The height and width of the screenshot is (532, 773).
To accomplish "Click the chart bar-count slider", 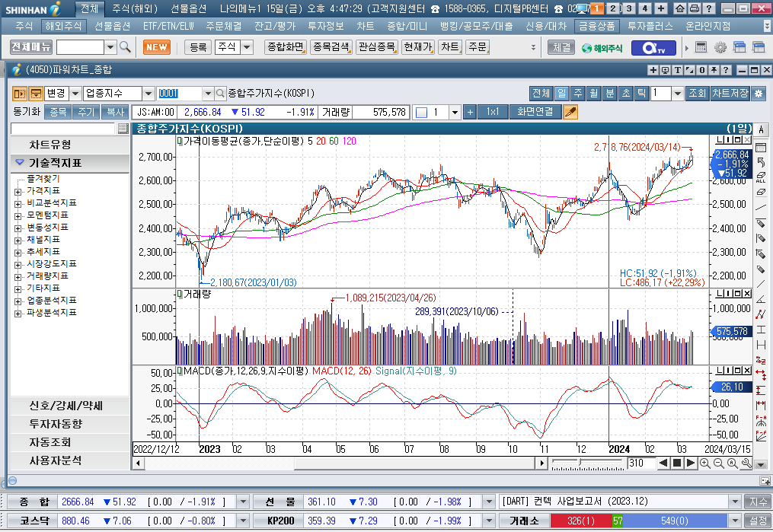I will 587,463.
